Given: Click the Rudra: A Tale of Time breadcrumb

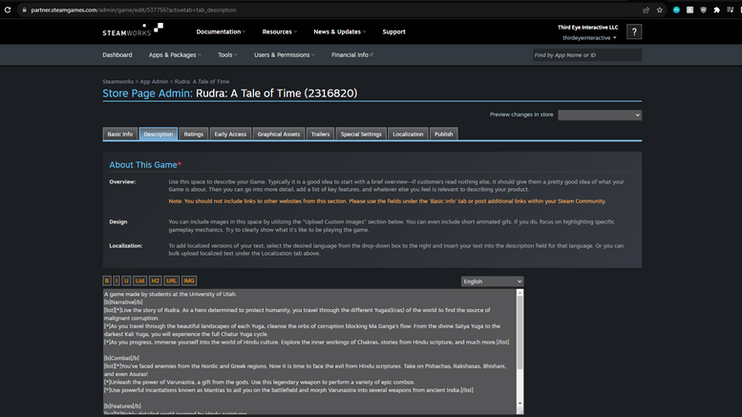Looking at the screenshot, I should [202, 81].
